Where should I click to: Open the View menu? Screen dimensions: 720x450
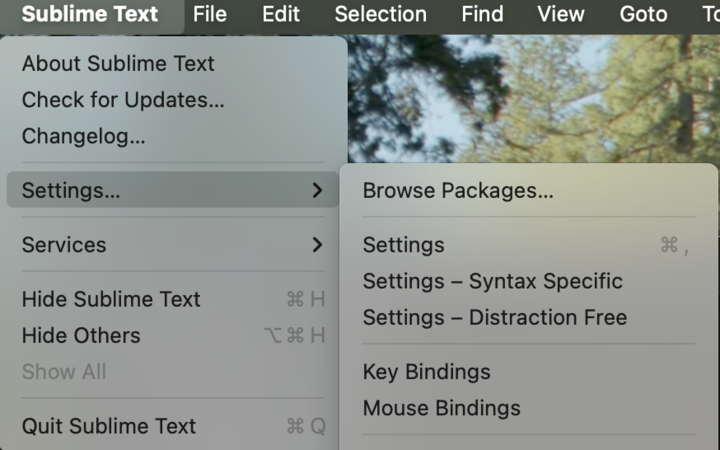coord(561,14)
